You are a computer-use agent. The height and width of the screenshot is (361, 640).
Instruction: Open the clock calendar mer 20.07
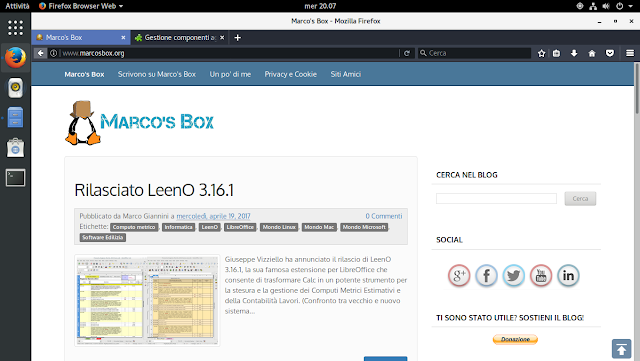320,6
